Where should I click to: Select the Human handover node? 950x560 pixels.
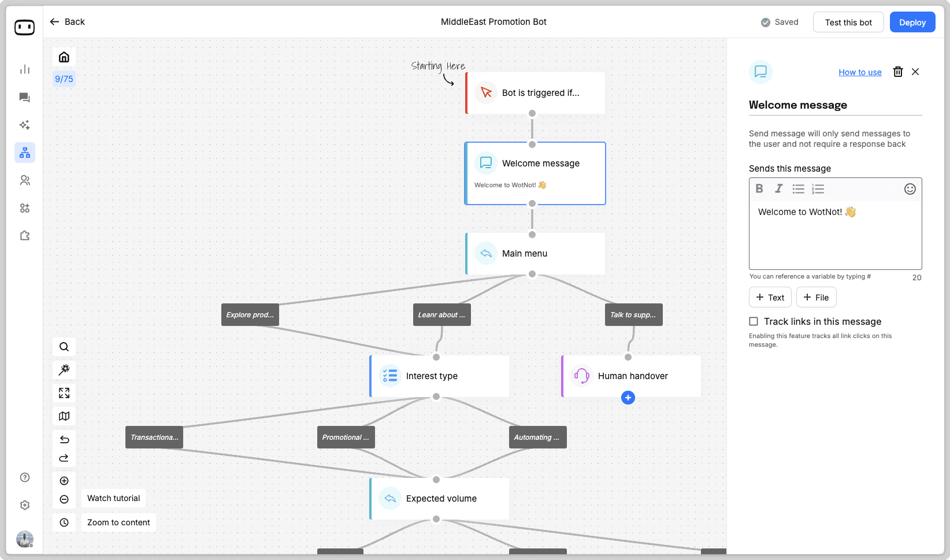click(631, 376)
